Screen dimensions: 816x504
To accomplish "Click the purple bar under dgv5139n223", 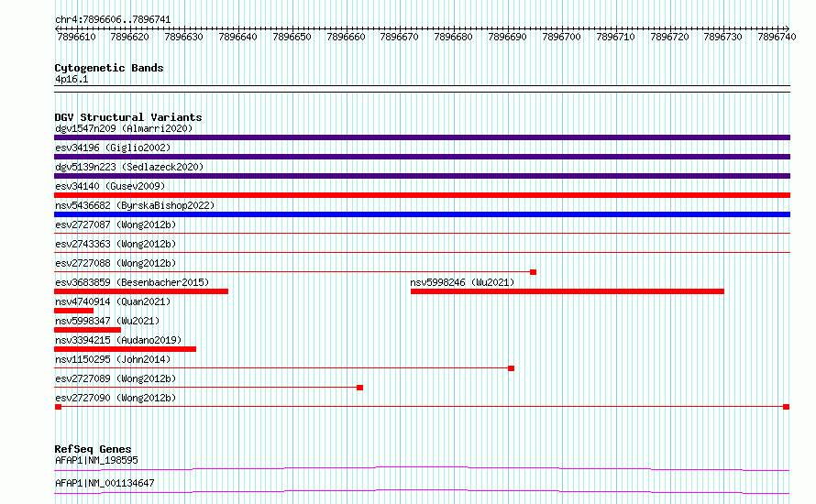I will pyautogui.click(x=422, y=176).
